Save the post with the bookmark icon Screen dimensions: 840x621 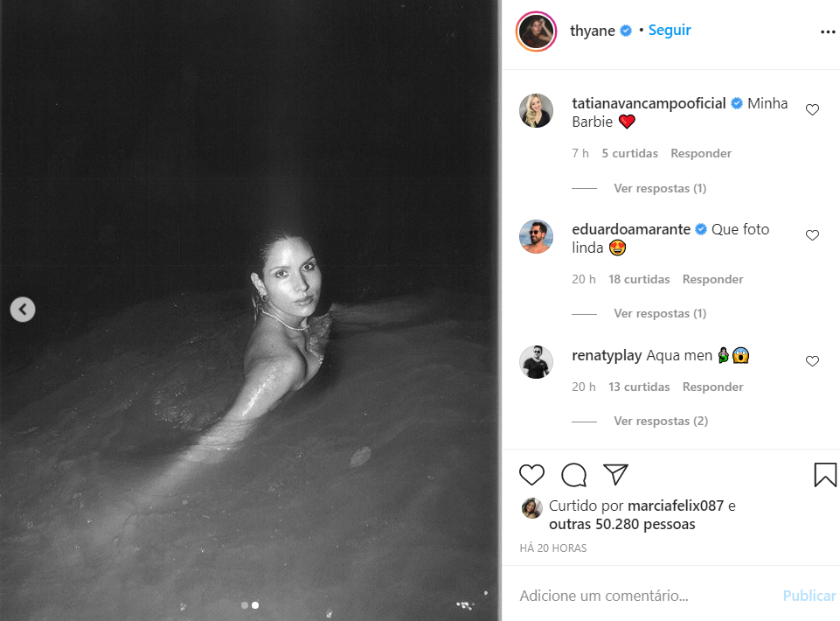click(x=825, y=475)
